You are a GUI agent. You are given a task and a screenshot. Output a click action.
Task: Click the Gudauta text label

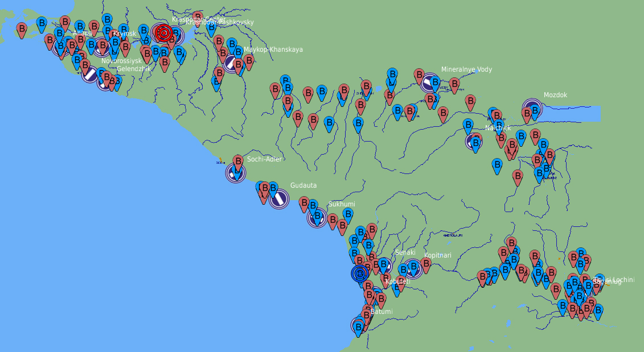[303, 186]
